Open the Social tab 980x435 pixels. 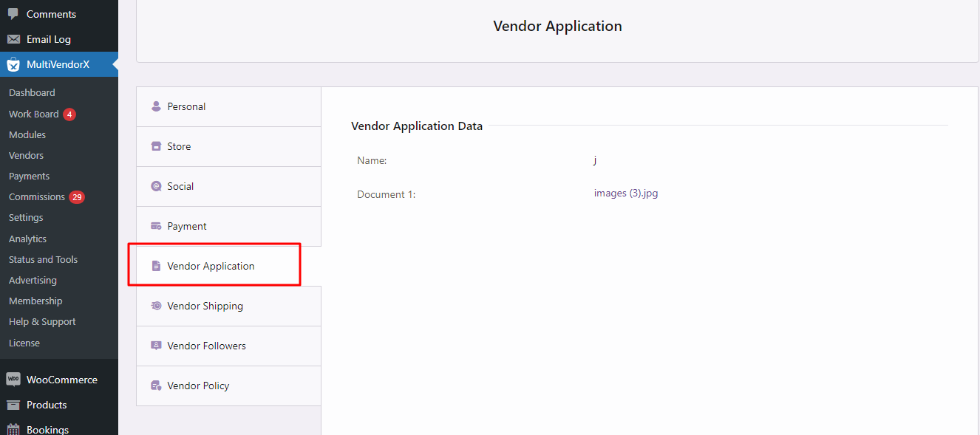[x=228, y=186]
